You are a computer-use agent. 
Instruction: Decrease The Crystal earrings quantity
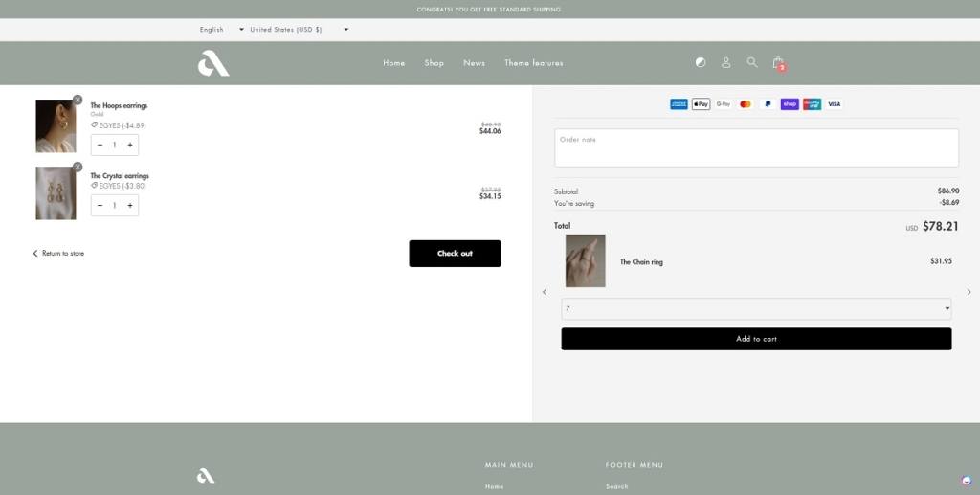(x=100, y=205)
